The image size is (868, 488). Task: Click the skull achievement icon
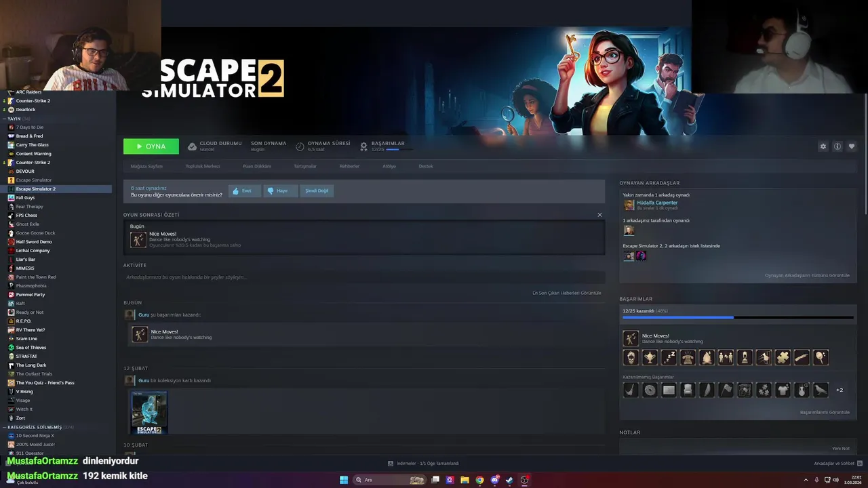click(631, 357)
